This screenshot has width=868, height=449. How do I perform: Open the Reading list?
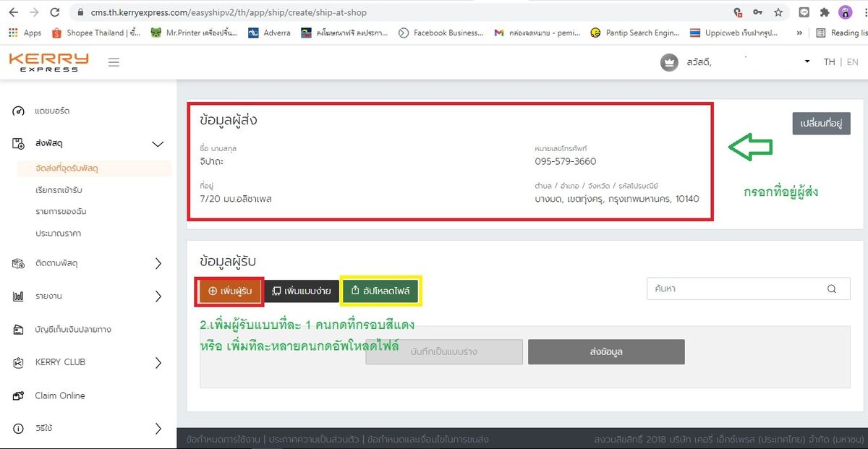point(842,33)
